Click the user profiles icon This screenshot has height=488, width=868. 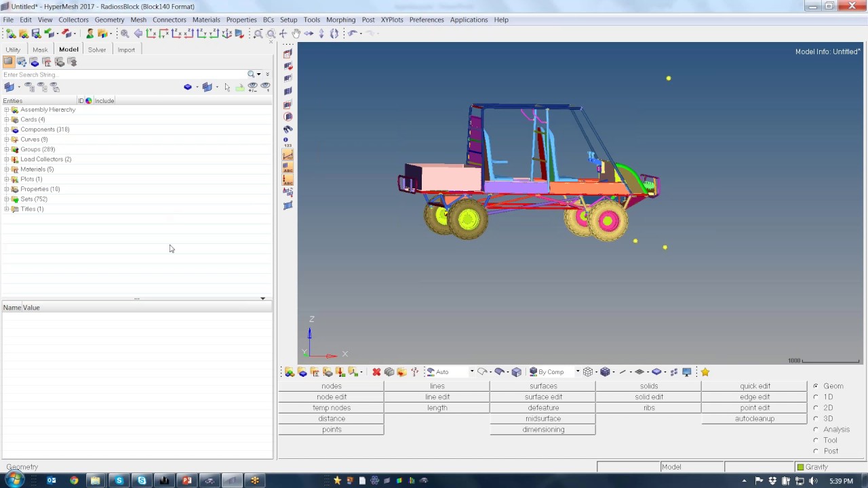(x=90, y=34)
